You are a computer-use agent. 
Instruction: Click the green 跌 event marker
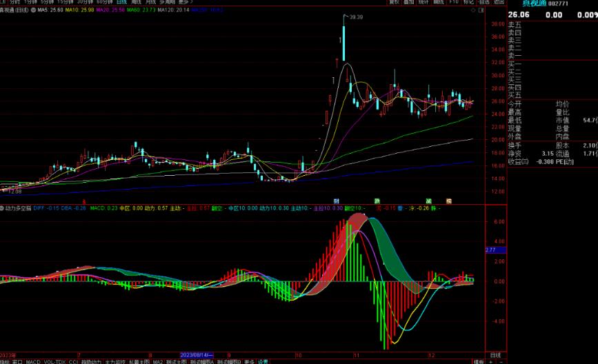coord(377,201)
